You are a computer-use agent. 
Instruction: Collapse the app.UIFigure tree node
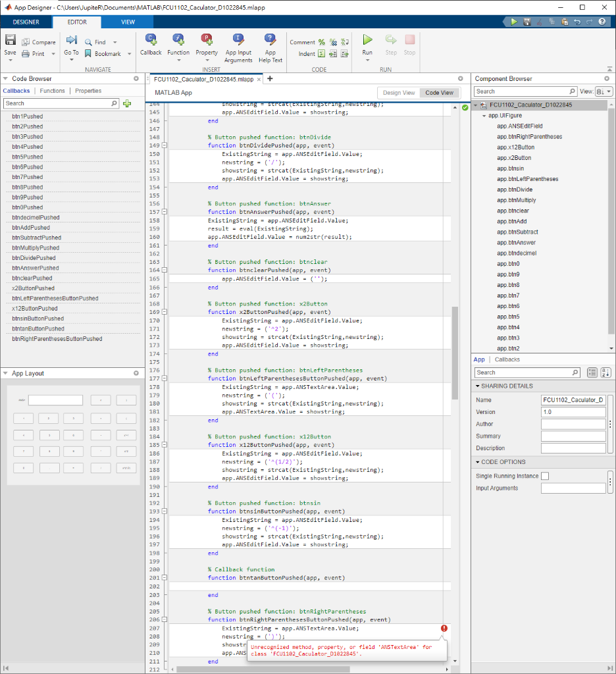[x=484, y=115]
